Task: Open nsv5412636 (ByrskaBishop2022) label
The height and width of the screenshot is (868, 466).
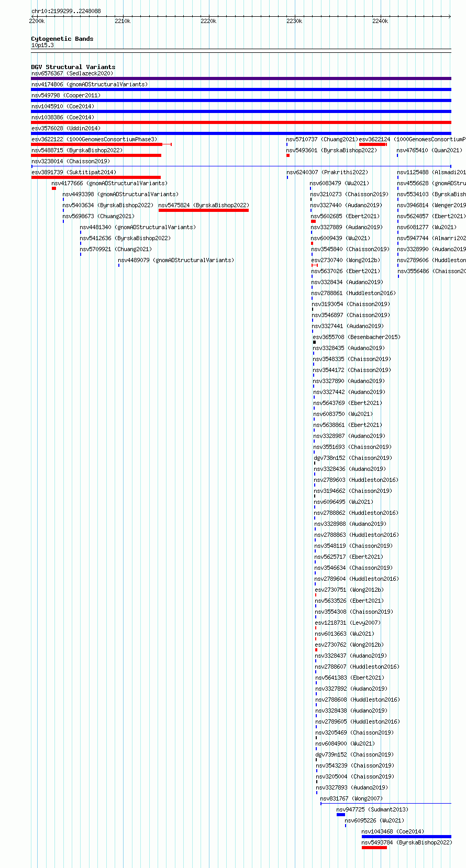Action: 125,238
